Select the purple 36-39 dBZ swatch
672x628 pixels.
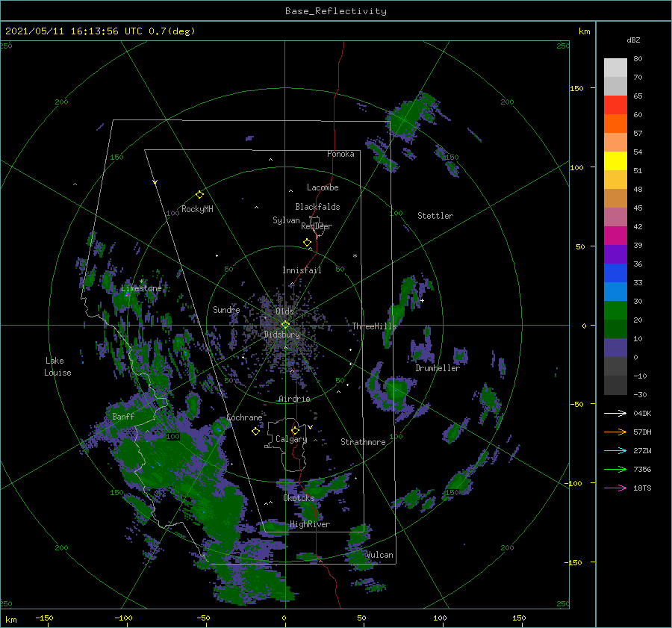615,255
